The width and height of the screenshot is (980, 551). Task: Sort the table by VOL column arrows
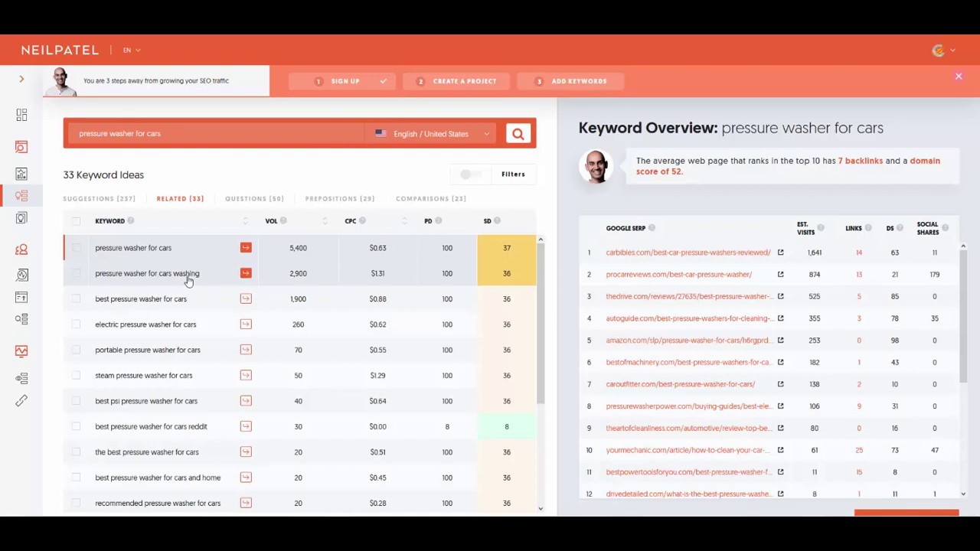click(x=325, y=221)
